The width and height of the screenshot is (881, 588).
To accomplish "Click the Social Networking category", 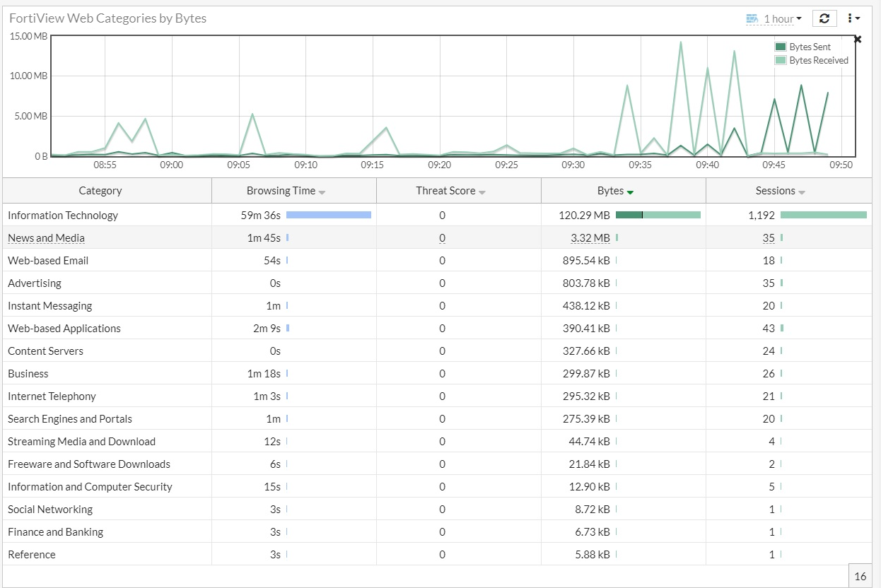I will (50, 510).
